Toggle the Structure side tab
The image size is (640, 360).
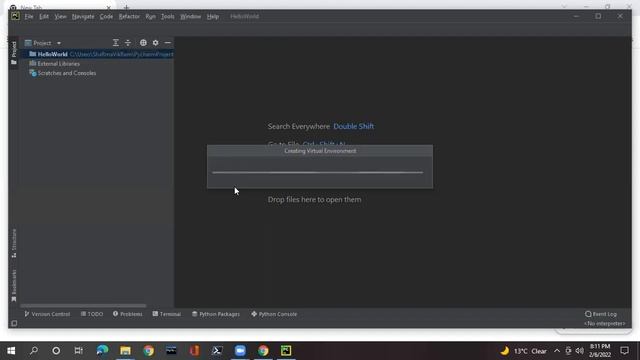click(x=14, y=243)
